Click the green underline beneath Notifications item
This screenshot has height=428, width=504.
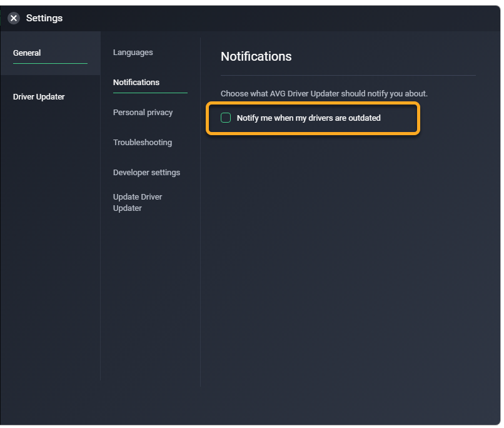pos(150,93)
